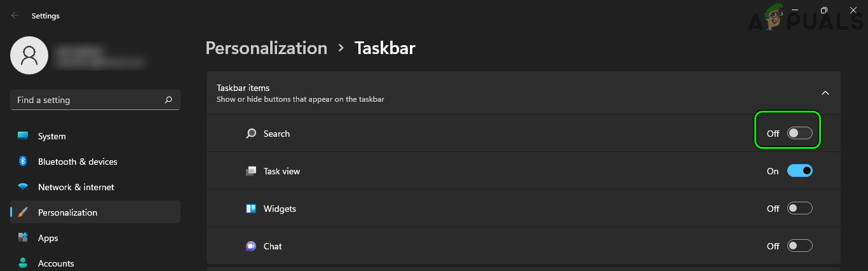This screenshot has width=868, height=271.
Task: Turn off the Task view toggle
Action: coord(799,171)
